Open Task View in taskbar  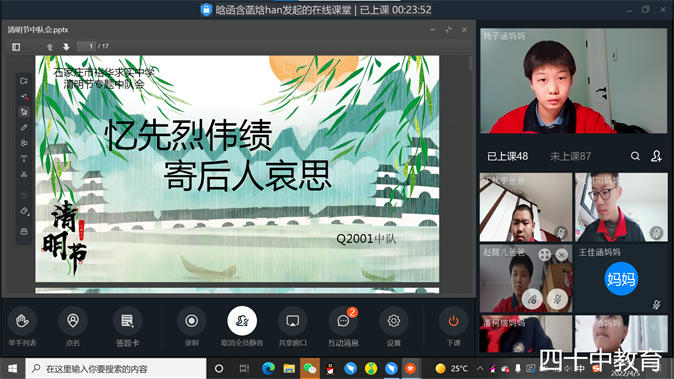click(x=244, y=369)
